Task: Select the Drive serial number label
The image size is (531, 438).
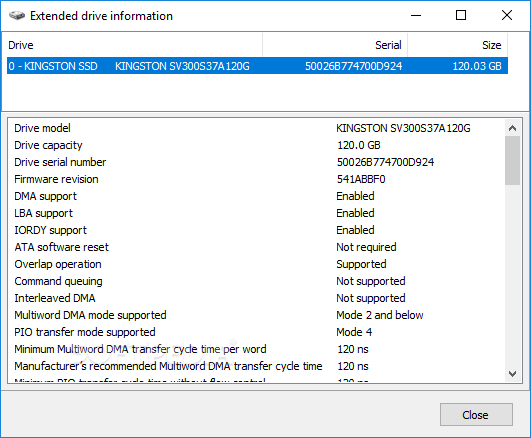Action: pyautogui.click(x=60, y=162)
